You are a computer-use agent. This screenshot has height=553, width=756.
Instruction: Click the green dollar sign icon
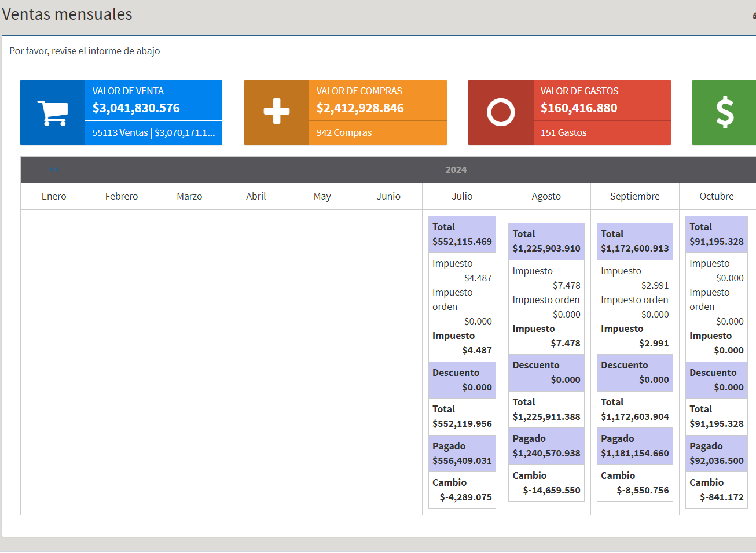click(x=724, y=113)
